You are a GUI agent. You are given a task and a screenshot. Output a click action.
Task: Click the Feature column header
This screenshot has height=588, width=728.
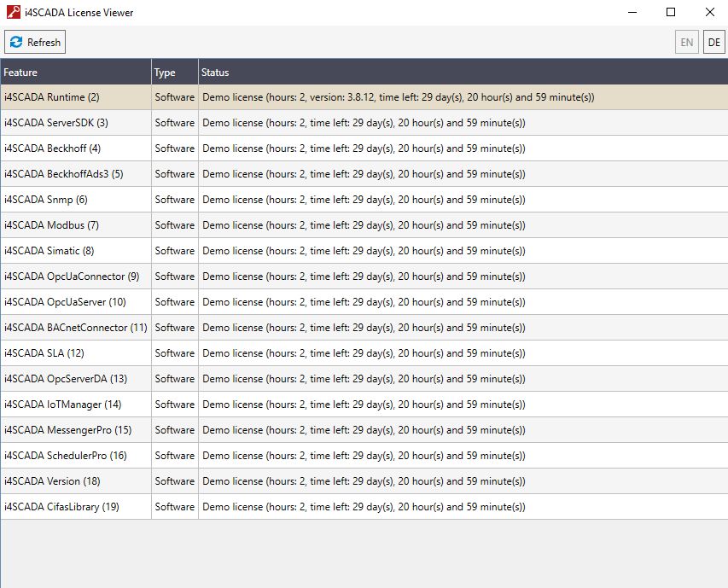coord(76,72)
